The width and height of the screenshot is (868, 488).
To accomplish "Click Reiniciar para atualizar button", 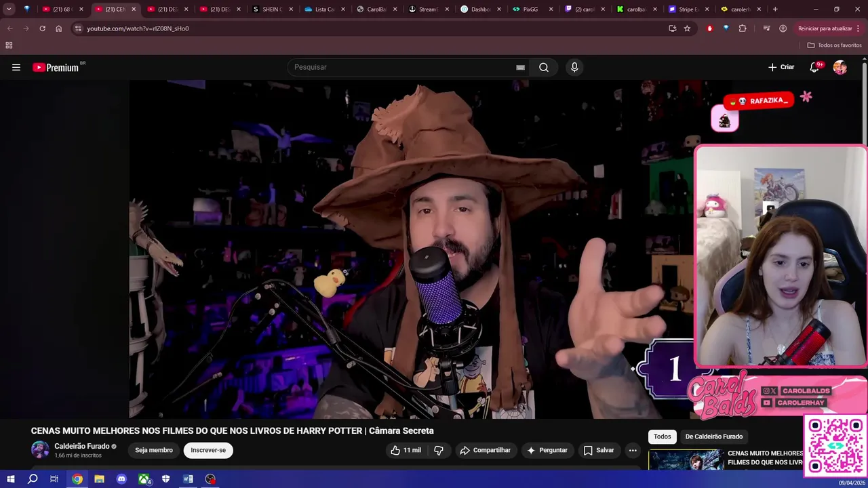I will (x=825, y=28).
